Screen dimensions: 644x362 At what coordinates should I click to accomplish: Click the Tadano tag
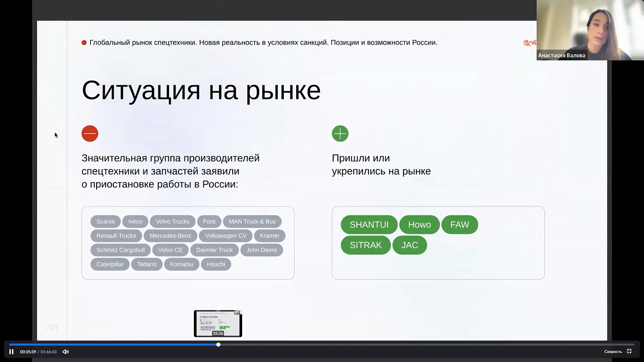(x=147, y=264)
